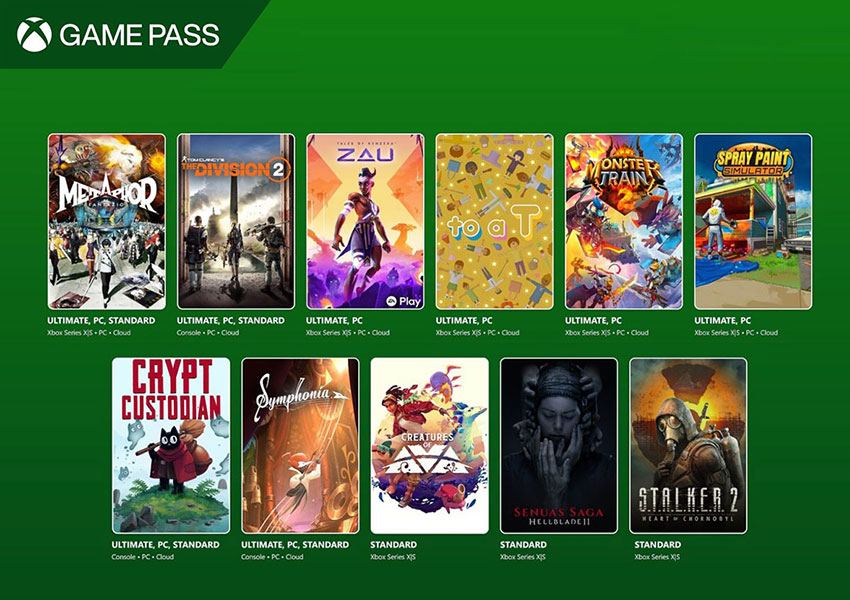Click 'Console • PC • Cloud' under Division 2
Viewport: 850px width, 600px height.
point(208,333)
